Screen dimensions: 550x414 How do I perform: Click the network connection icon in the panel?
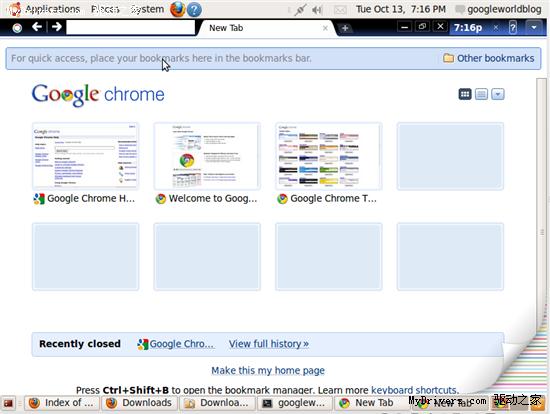pos(300,10)
